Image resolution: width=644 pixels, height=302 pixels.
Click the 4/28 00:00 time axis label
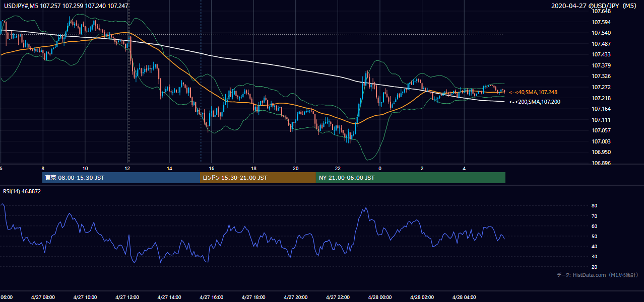point(379,297)
